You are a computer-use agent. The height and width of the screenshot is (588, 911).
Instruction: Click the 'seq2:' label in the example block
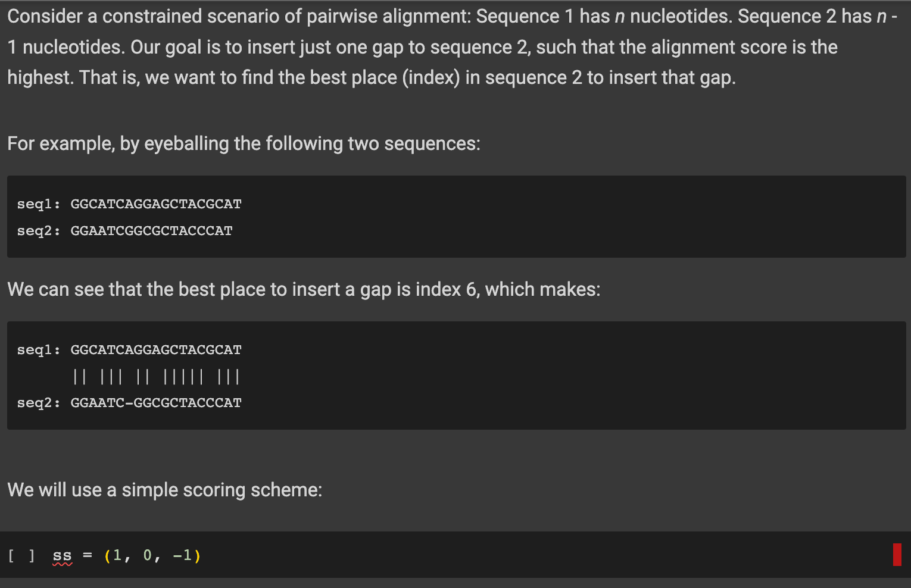tap(38, 230)
